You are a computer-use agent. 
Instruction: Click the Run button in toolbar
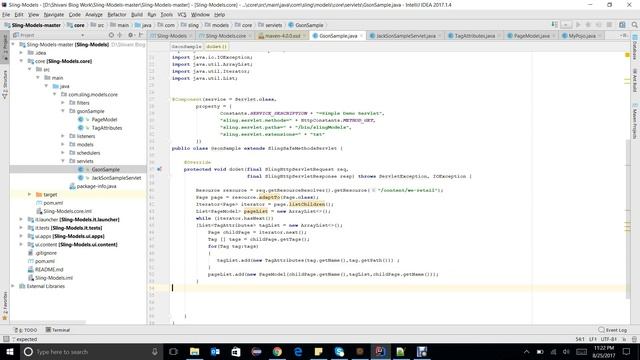coord(578,25)
